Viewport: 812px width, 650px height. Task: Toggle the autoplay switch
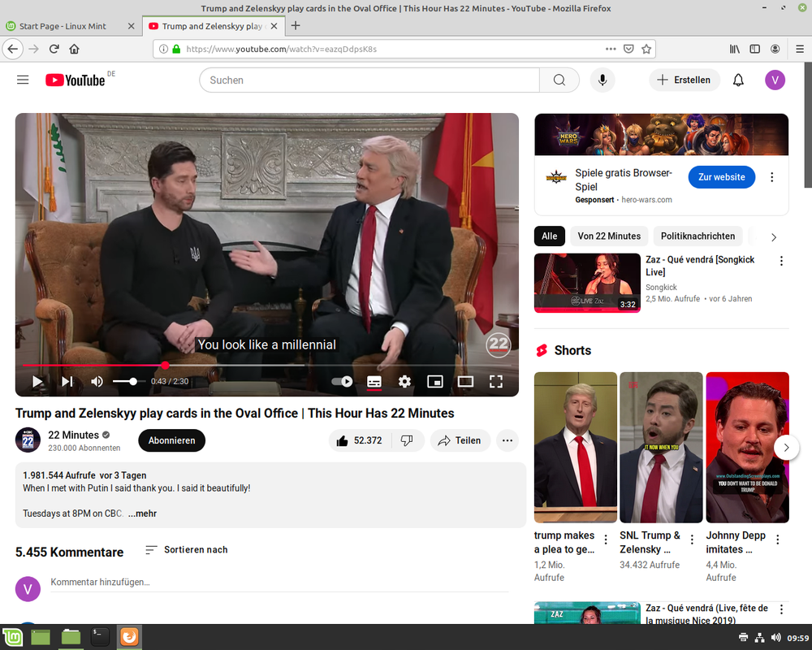coord(343,382)
